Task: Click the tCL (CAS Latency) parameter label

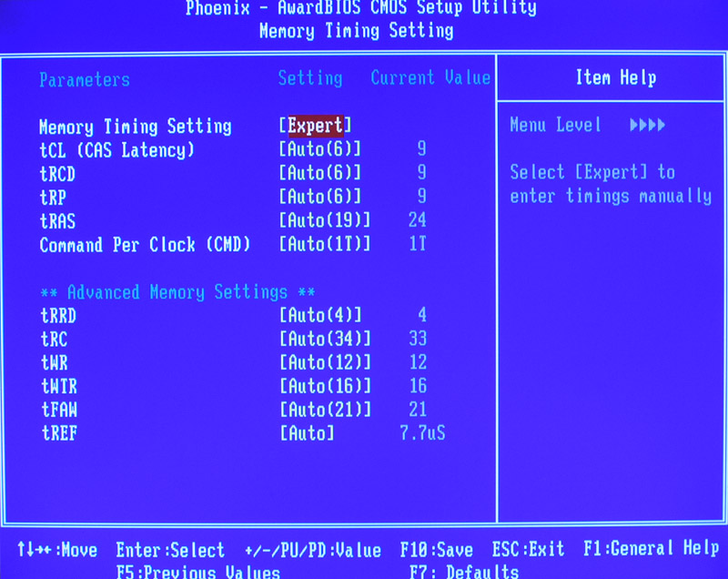Action: tap(116, 150)
